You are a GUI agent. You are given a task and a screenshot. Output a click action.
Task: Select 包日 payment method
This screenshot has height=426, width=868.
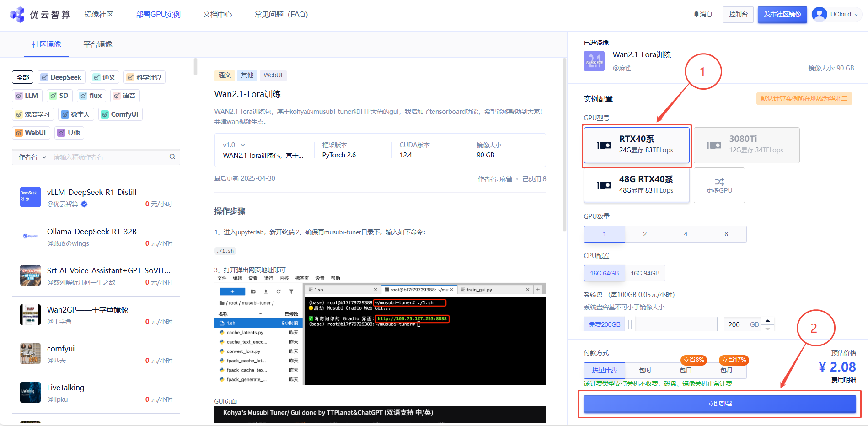pos(686,371)
